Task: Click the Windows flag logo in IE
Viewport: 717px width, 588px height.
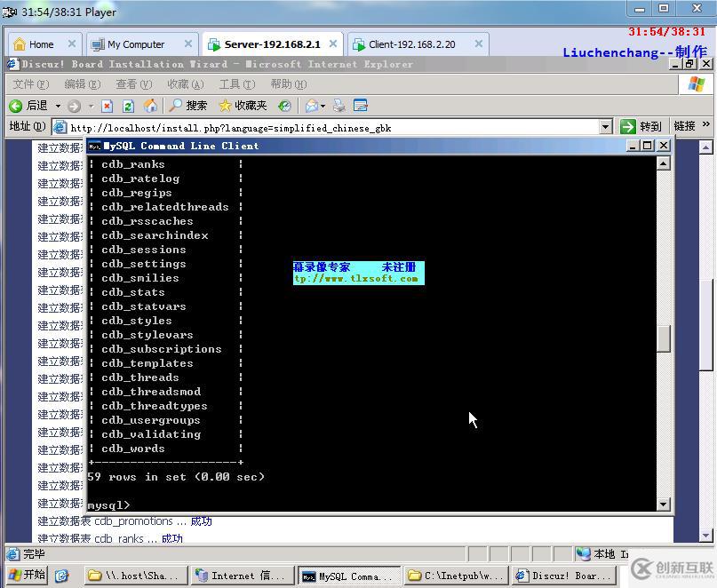Action: [x=697, y=84]
